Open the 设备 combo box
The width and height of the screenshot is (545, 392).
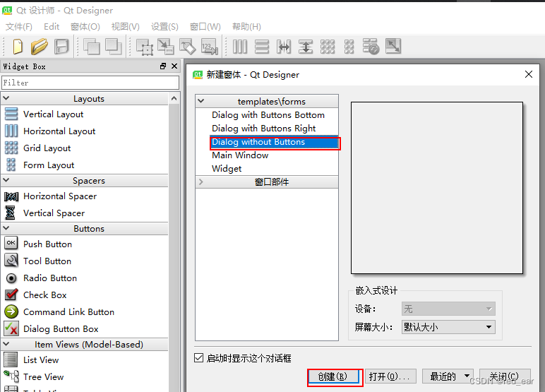pos(448,309)
